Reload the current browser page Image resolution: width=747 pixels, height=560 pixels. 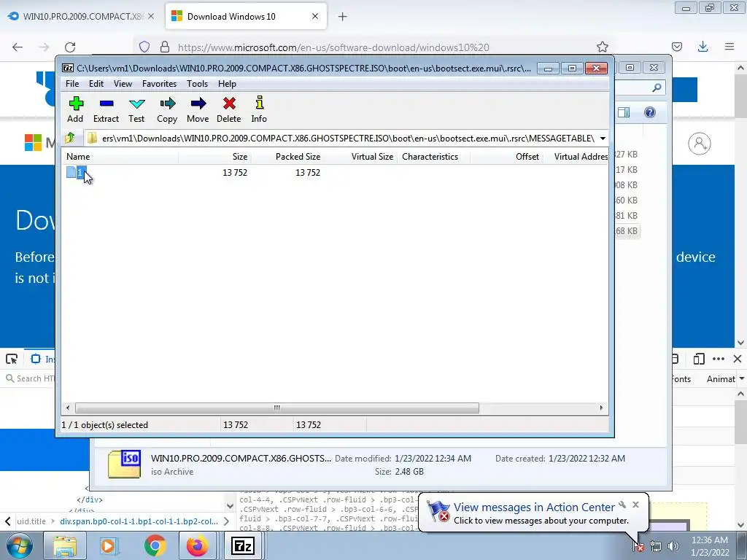70,47
